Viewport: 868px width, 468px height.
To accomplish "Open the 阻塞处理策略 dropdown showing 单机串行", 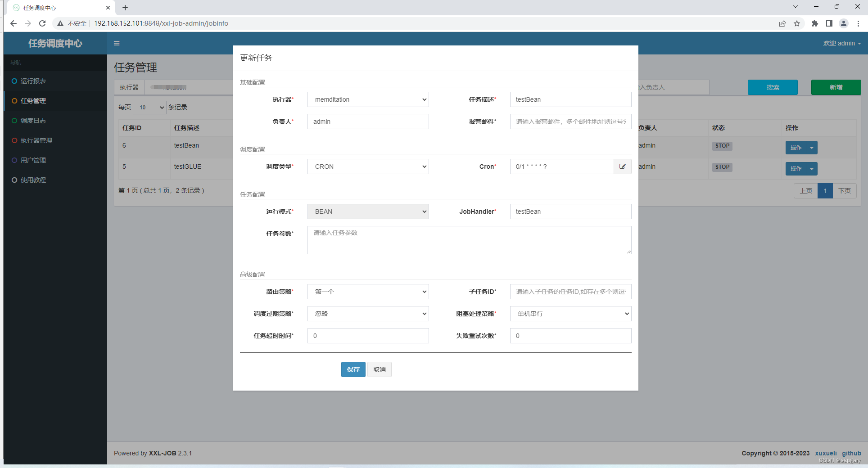I will pyautogui.click(x=571, y=314).
